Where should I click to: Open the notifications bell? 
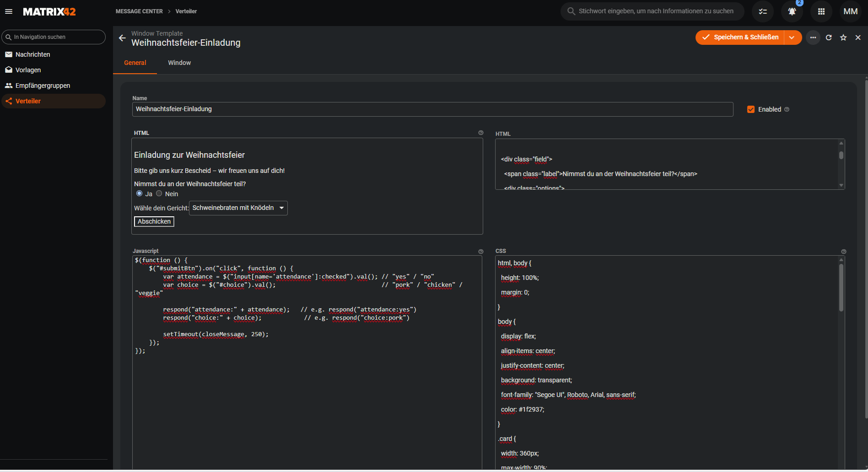(x=792, y=11)
